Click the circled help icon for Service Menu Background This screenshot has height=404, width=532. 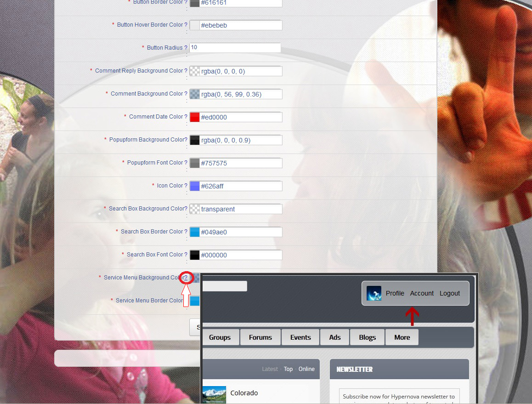pyautogui.click(x=186, y=278)
